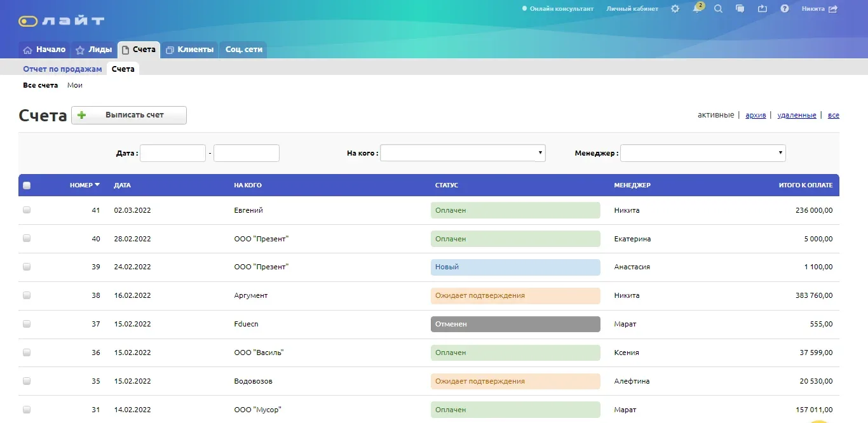The width and height of the screenshot is (868, 423).
Task: Click the end date input field
Action: coord(247,153)
